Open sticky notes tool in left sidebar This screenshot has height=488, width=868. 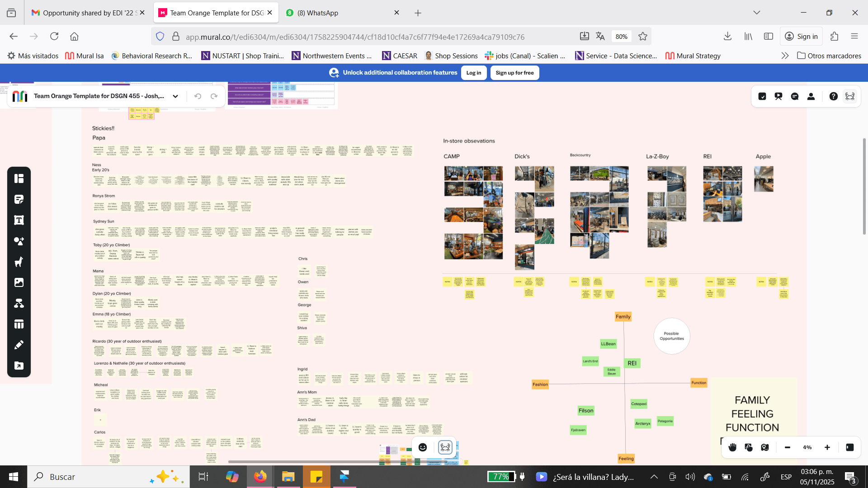(19, 199)
